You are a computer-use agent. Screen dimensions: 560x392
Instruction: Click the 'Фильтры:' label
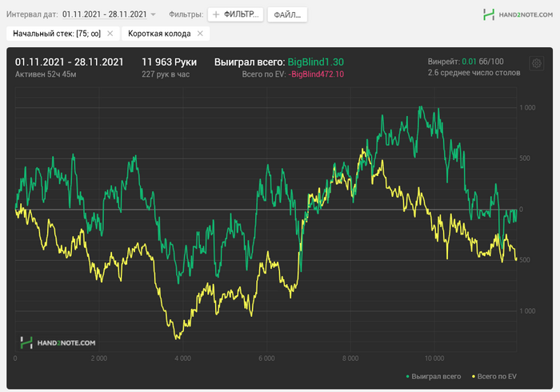[x=186, y=14]
